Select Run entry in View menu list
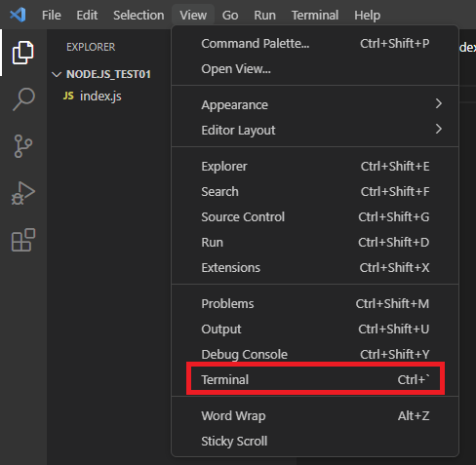Viewport: 476px width, 465px height. (315, 243)
